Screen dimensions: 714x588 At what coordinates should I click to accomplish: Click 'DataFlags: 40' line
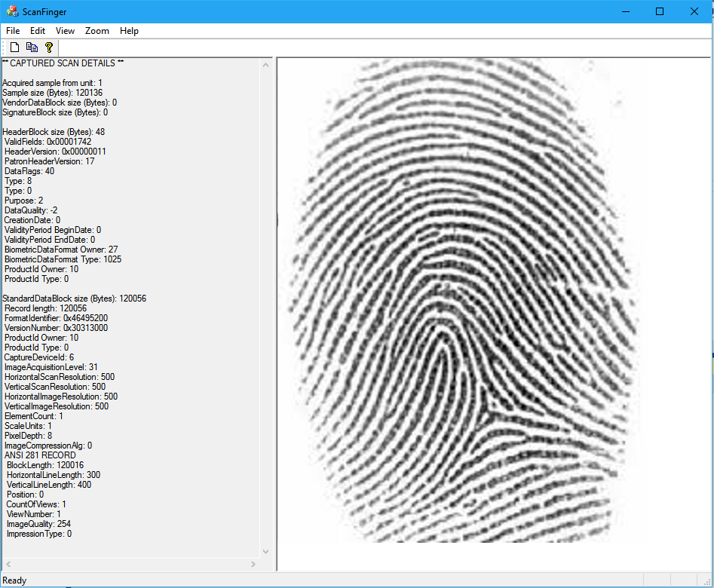pyautogui.click(x=29, y=171)
